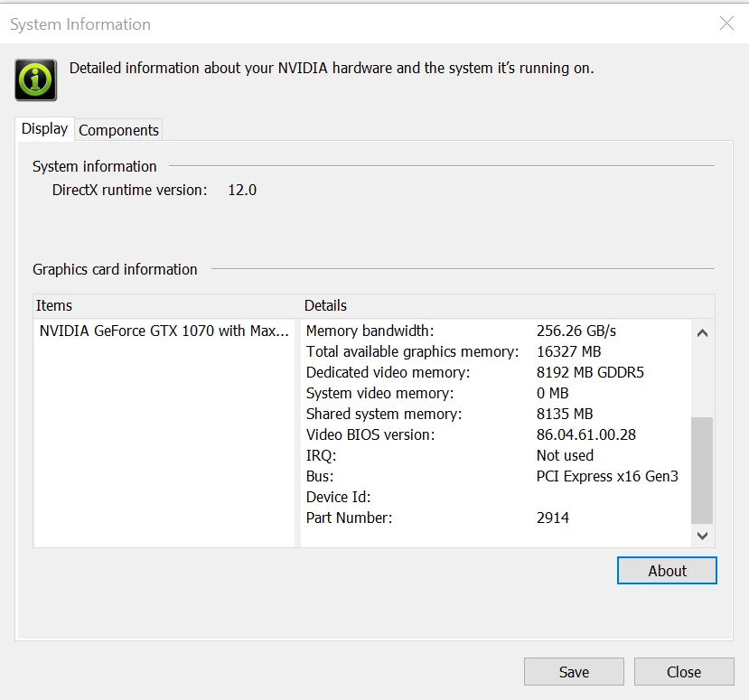Image resolution: width=749 pixels, height=700 pixels.
Task: Click the 0 MB value
Action: point(552,393)
